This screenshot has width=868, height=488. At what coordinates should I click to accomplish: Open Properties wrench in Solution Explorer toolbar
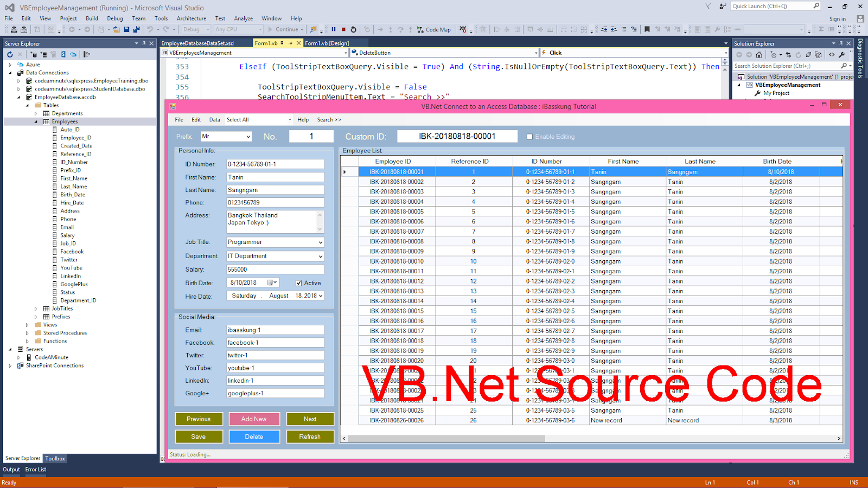tap(841, 55)
